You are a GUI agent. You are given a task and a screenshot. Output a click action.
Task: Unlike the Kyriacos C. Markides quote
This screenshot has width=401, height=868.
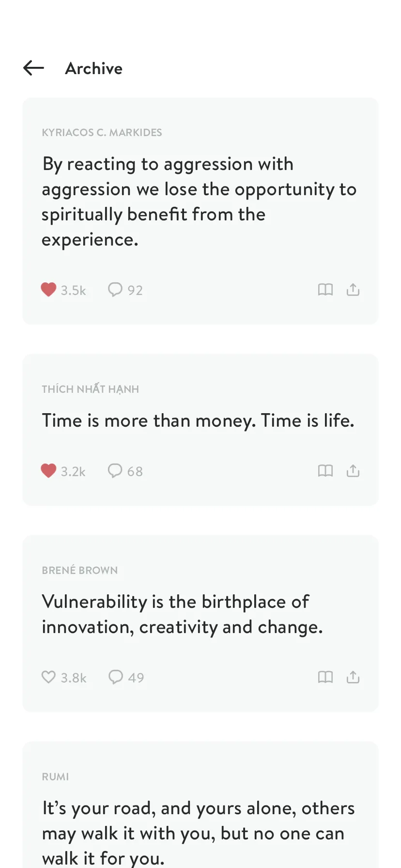(x=48, y=290)
